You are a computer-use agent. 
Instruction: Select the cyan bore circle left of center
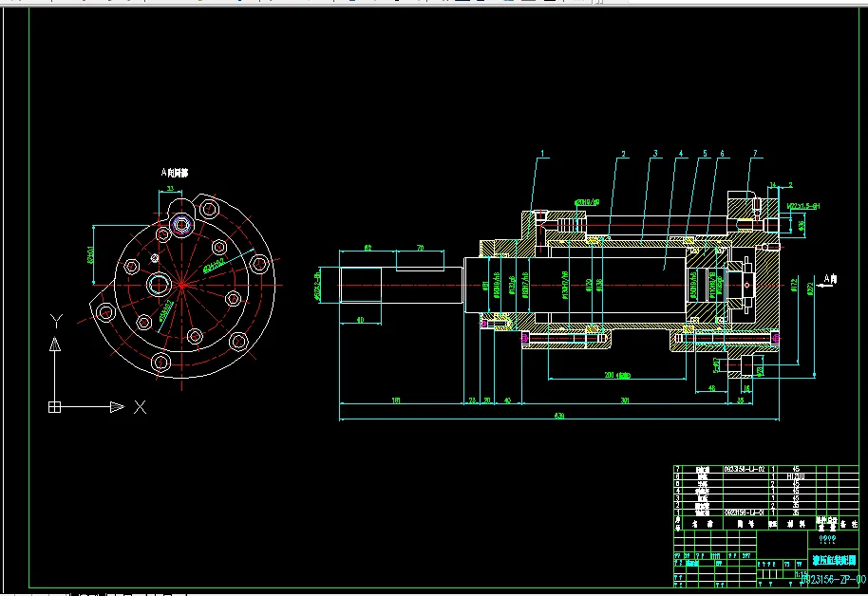click(x=159, y=285)
